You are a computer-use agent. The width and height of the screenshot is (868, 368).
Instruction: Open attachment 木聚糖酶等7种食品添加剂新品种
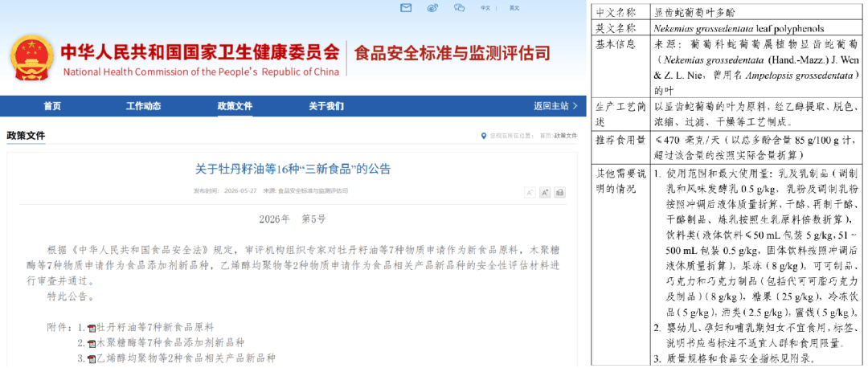tap(170, 342)
